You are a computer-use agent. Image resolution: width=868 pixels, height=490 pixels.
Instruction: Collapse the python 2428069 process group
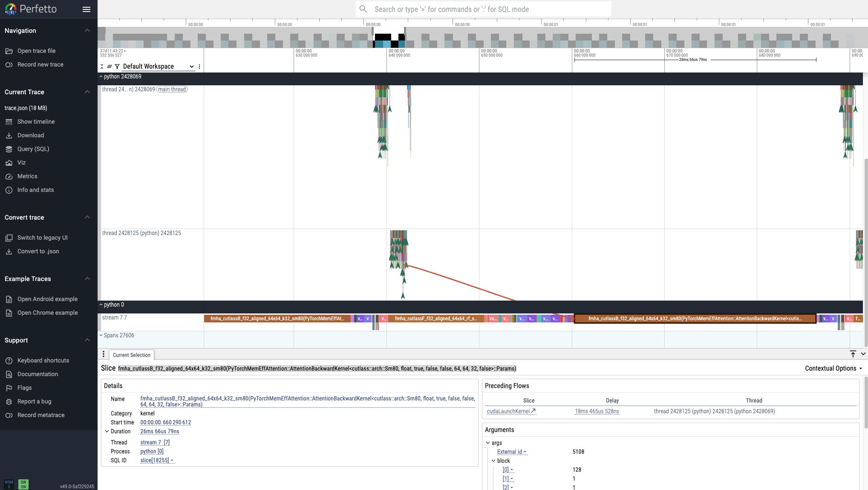[101, 77]
